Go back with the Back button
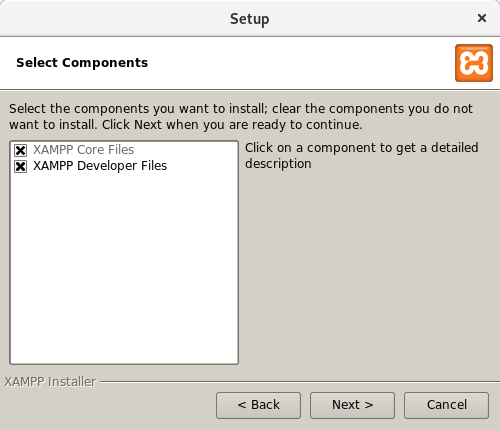The image size is (500, 430). click(x=258, y=405)
